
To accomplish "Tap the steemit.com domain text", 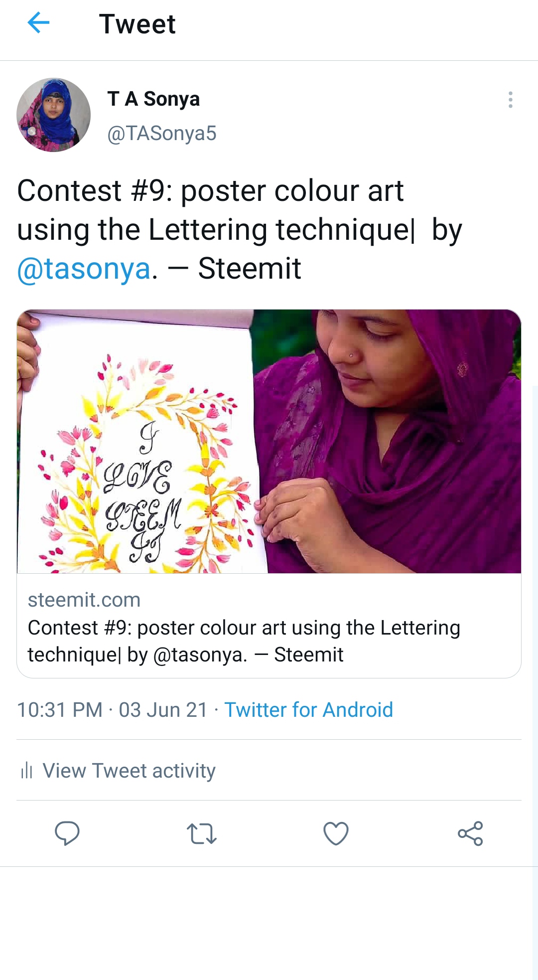I will coord(84,600).
